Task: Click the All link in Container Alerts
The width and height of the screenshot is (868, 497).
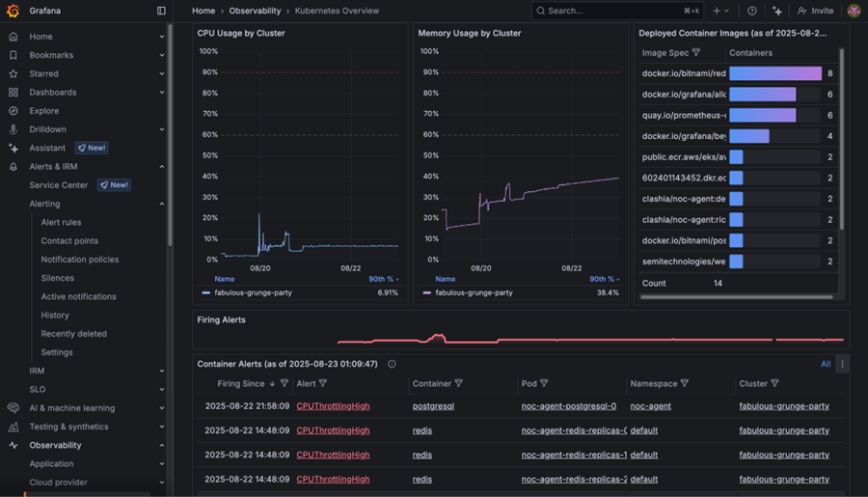Action: (826, 364)
